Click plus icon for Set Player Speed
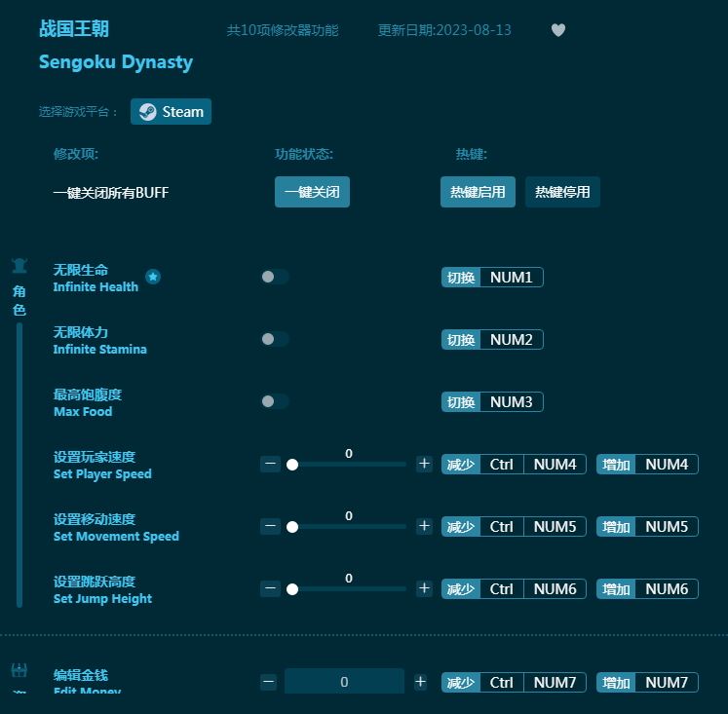The width and height of the screenshot is (728, 714). coord(424,464)
